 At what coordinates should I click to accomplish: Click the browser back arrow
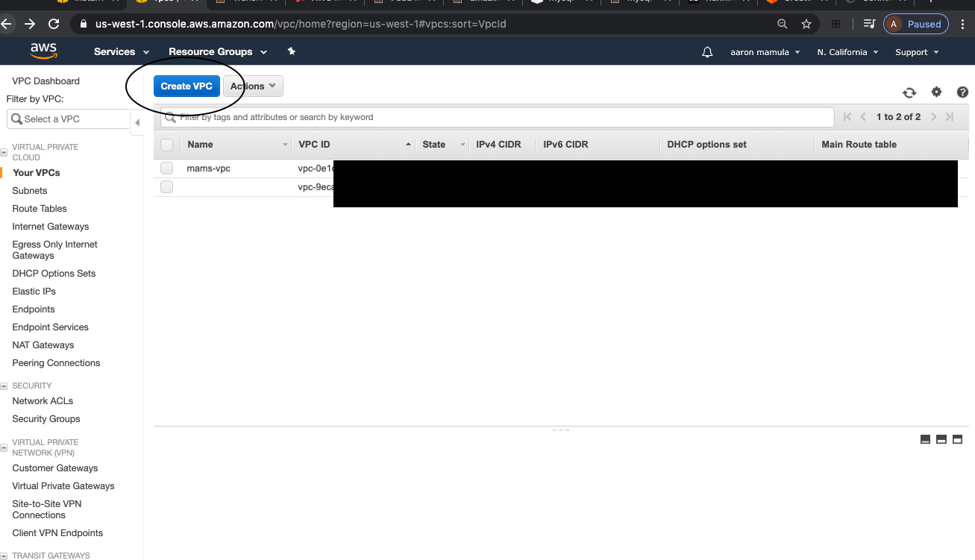tap(7, 24)
